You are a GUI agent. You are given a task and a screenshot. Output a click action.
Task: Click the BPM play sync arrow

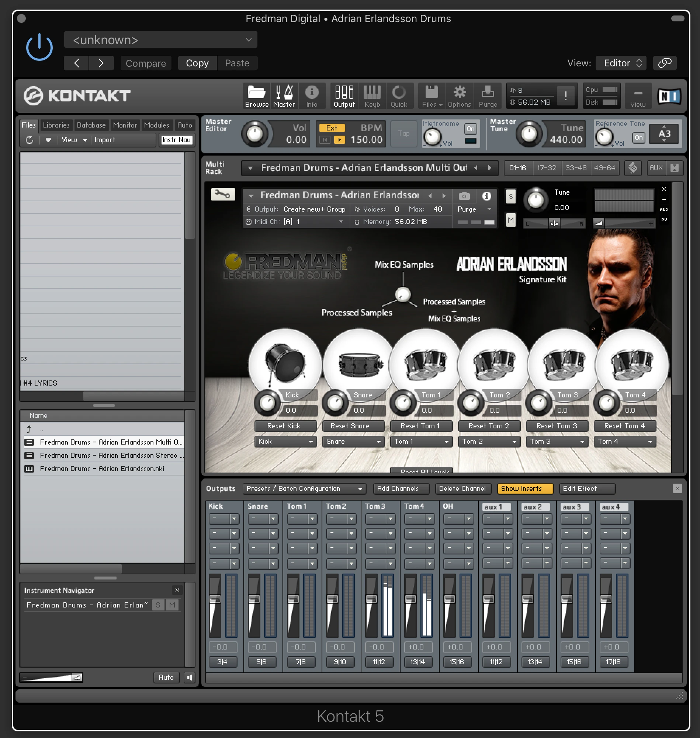pos(339,140)
